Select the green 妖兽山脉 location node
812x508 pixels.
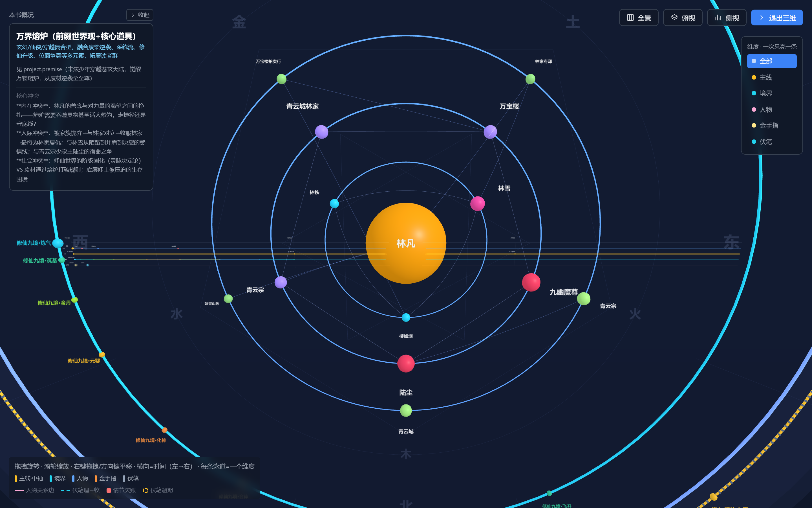pos(228,298)
